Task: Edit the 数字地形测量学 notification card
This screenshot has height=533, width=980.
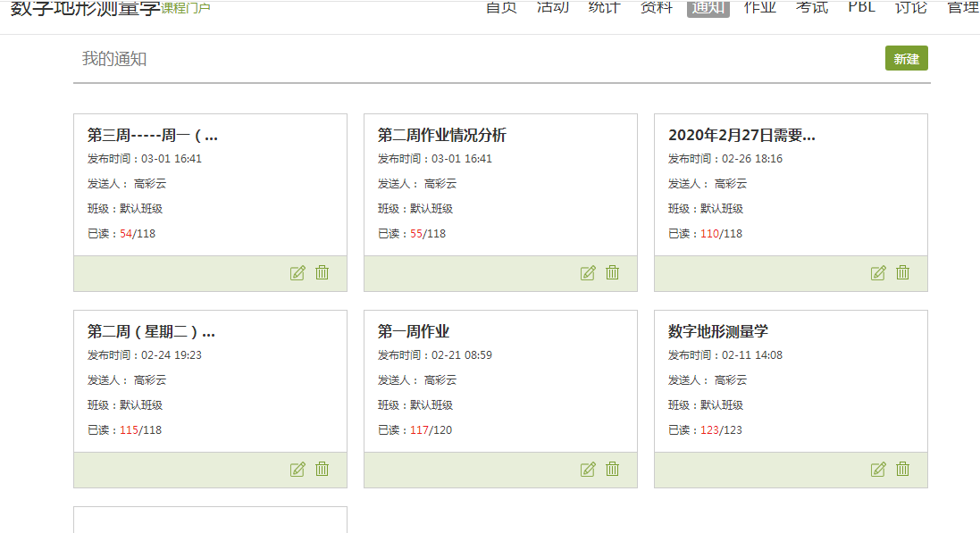Action: click(x=878, y=470)
